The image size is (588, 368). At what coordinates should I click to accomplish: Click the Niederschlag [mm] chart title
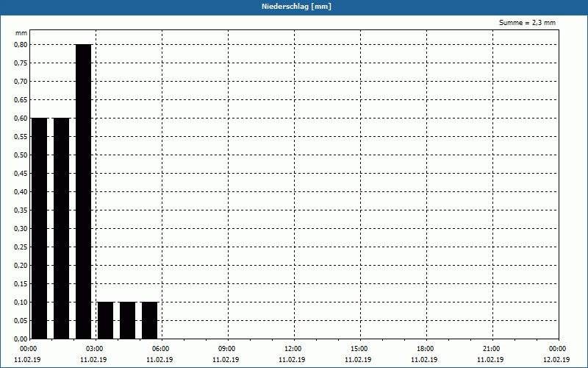point(293,7)
